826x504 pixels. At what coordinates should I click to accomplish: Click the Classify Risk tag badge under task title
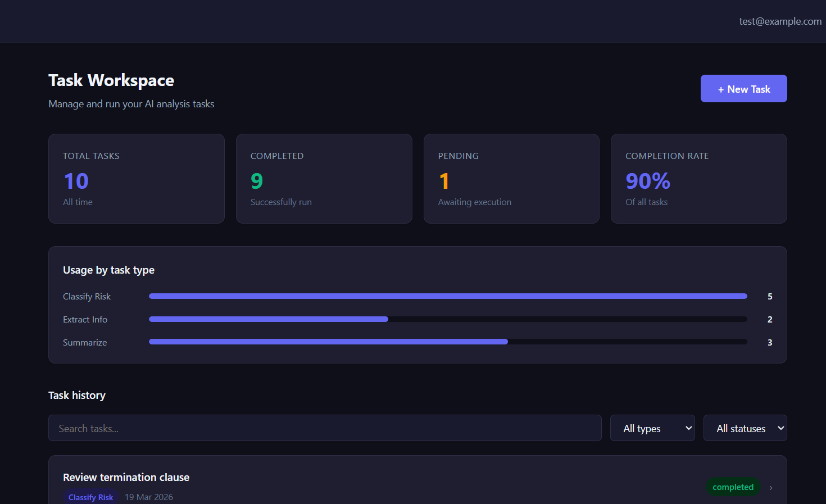(x=90, y=497)
